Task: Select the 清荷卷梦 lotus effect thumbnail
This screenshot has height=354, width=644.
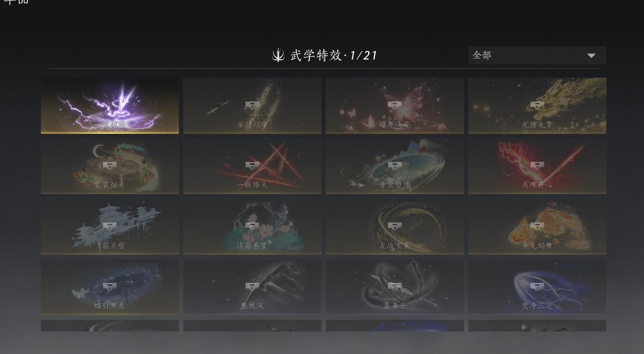Action: 252,227
